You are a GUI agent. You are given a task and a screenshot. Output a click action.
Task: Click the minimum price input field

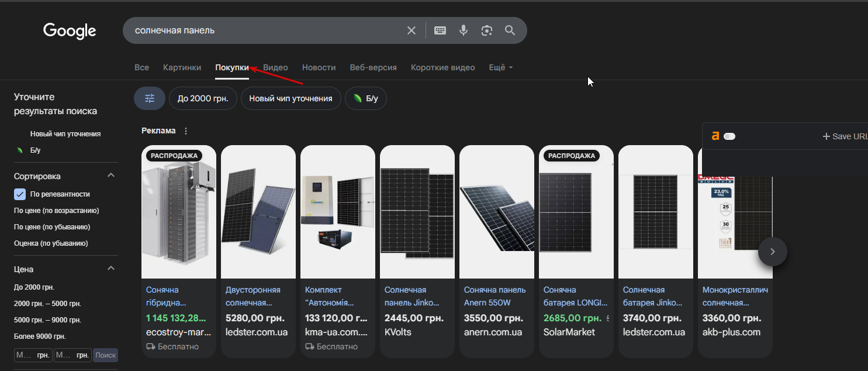[33, 355]
